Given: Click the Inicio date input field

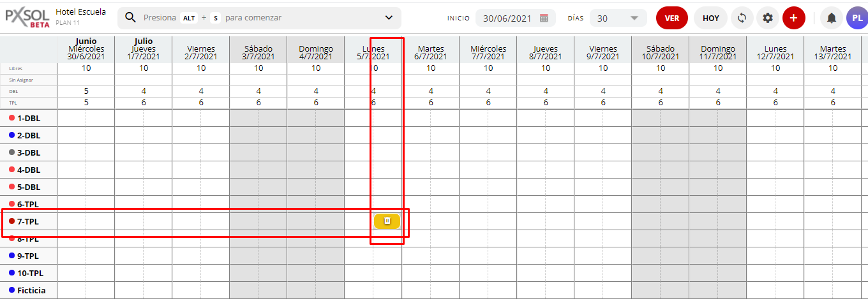Looking at the screenshot, I should click(x=507, y=18).
